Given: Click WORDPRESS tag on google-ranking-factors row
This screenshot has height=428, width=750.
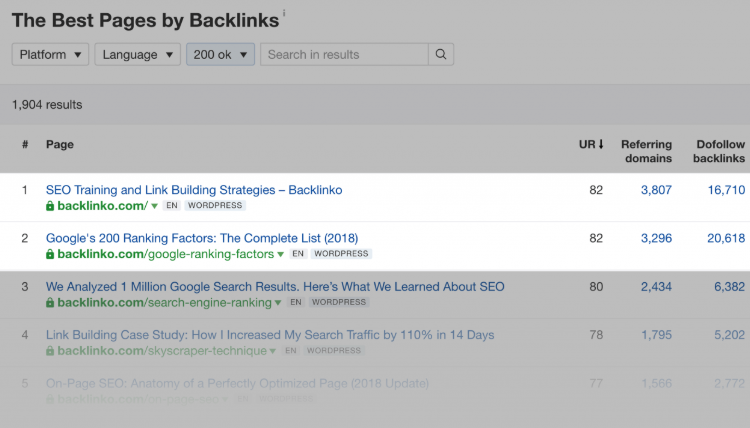Looking at the screenshot, I should coord(341,254).
